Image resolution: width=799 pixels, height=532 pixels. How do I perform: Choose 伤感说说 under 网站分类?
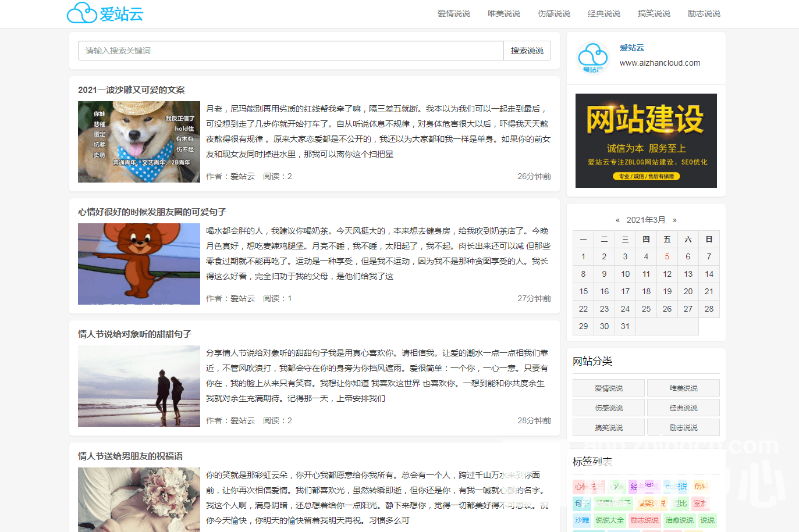(609, 408)
